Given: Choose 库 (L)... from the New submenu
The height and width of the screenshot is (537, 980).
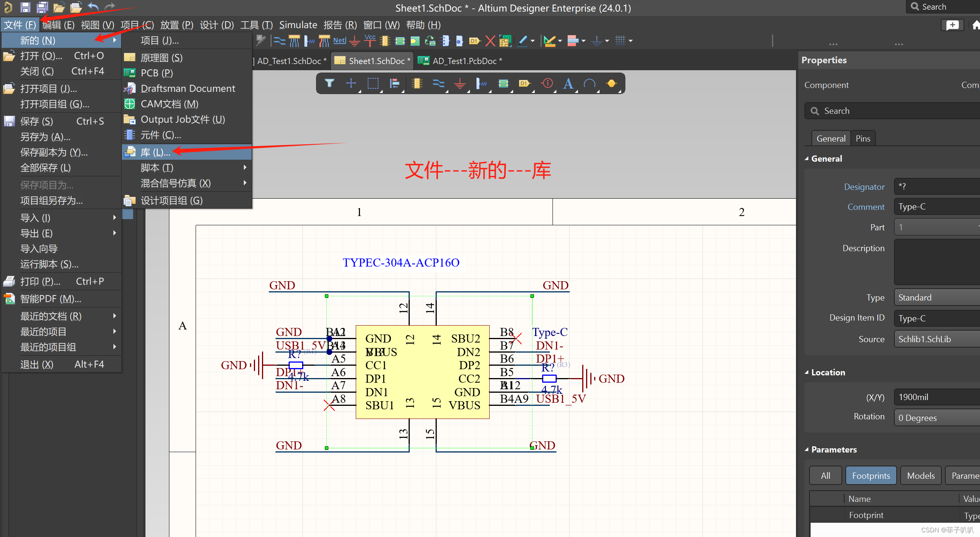Looking at the screenshot, I should point(155,152).
